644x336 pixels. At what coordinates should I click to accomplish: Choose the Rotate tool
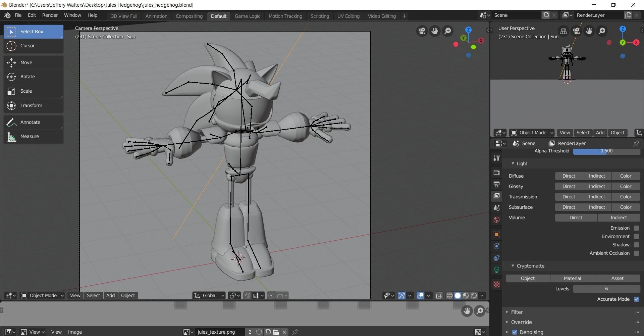[x=34, y=77]
